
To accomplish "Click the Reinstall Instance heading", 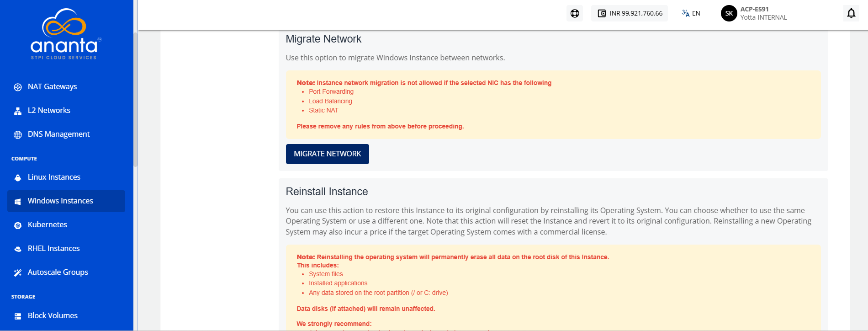I will 327,192.
